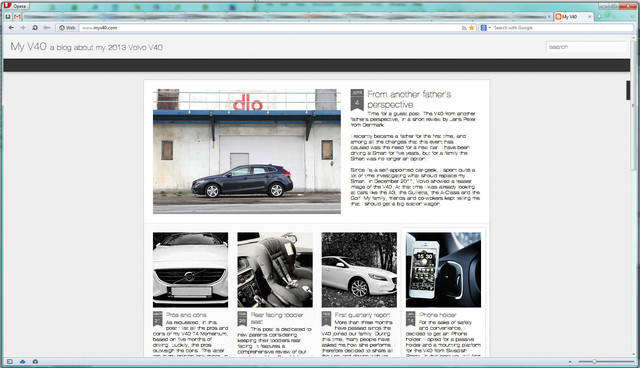Viewport: 640px width, 368px height.
Task: Open the blue Volvo V40 featured photo
Action: click(247, 151)
